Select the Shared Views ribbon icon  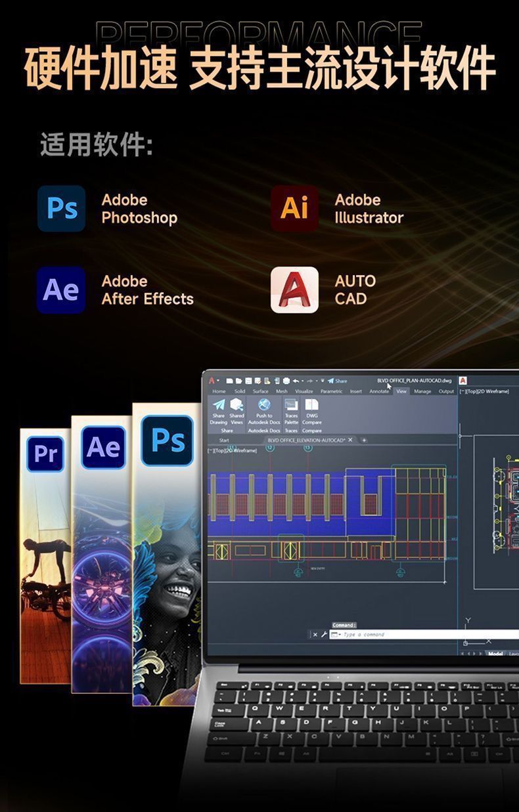click(x=237, y=404)
